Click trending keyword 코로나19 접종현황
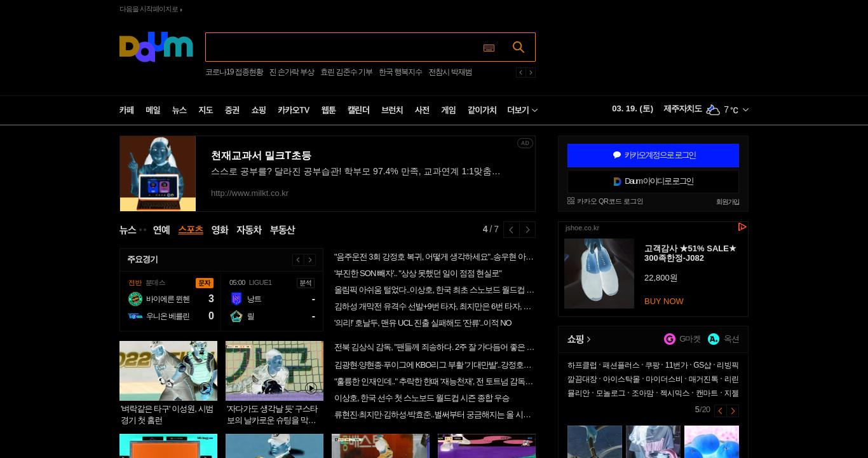 234,73
